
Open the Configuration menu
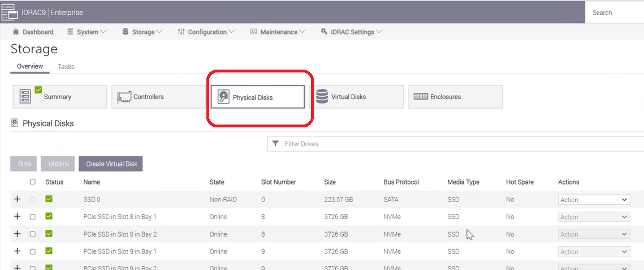pos(206,32)
